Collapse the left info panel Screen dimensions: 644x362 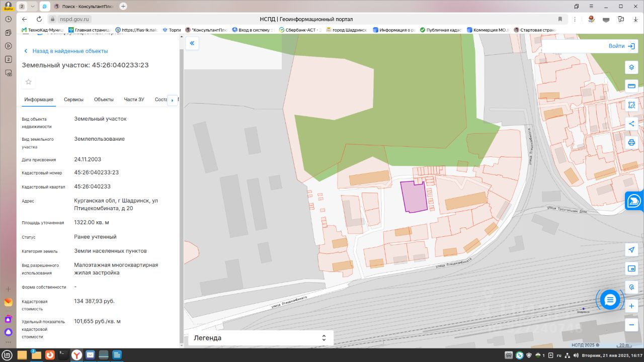tap(192, 44)
